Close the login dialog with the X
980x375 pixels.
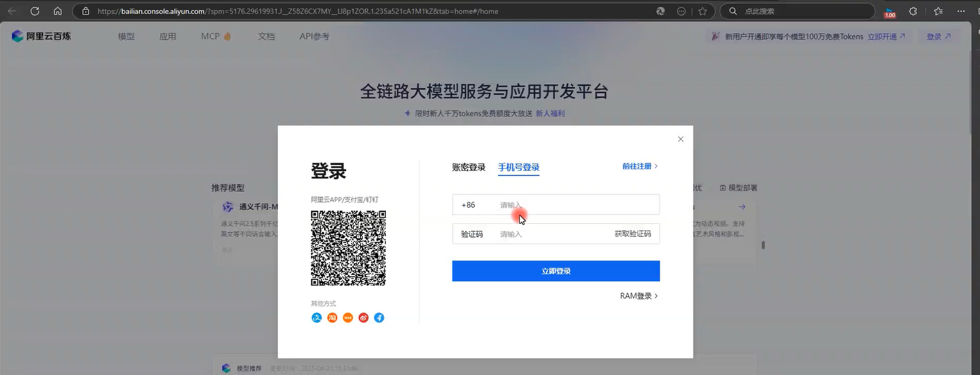680,139
